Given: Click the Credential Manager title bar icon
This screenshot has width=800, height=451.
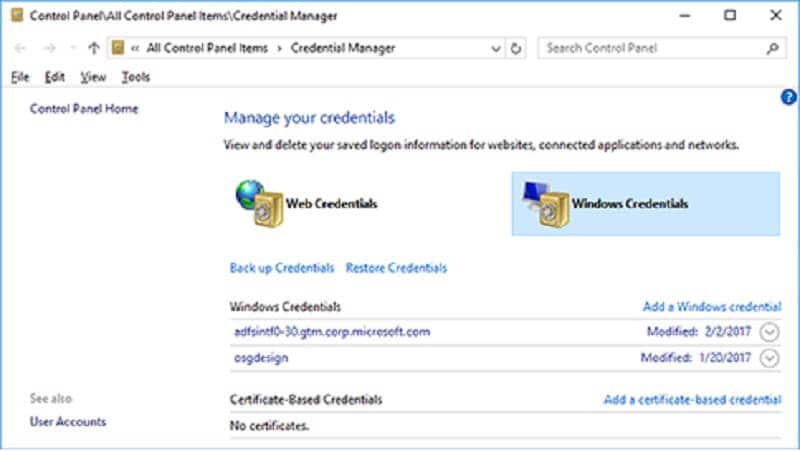Looking at the screenshot, I should pyautogui.click(x=15, y=15).
